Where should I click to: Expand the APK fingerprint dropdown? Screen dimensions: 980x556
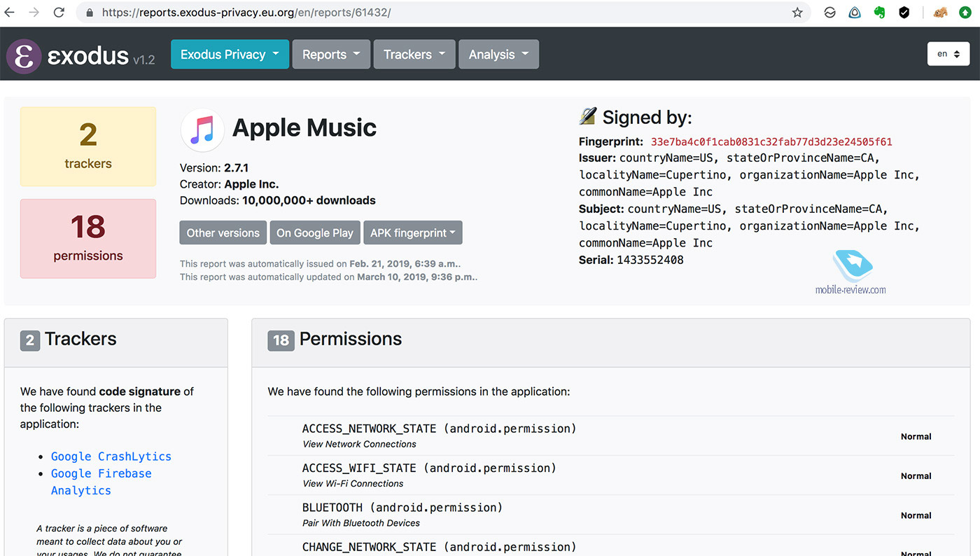[x=413, y=233]
